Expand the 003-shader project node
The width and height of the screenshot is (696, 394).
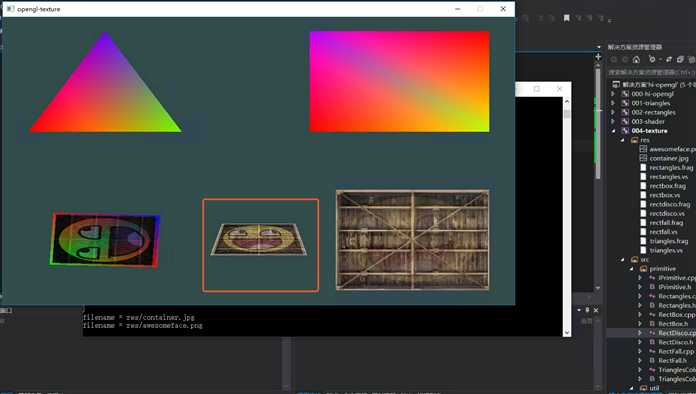coord(613,121)
